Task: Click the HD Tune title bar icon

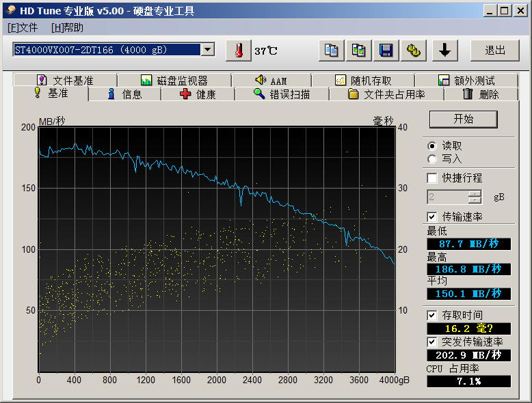Action: (11, 10)
